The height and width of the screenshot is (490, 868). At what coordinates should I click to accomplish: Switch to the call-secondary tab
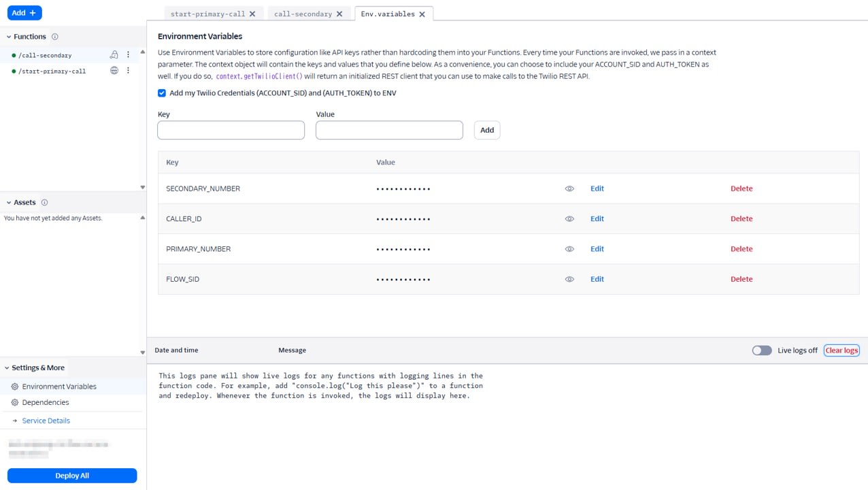(x=303, y=14)
